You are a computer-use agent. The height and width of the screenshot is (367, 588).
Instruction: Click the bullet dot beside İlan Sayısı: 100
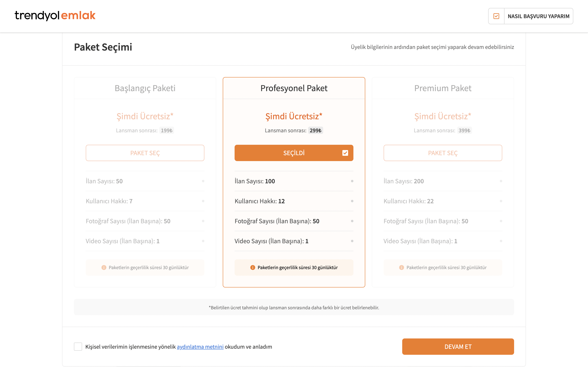(x=352, y=181)
